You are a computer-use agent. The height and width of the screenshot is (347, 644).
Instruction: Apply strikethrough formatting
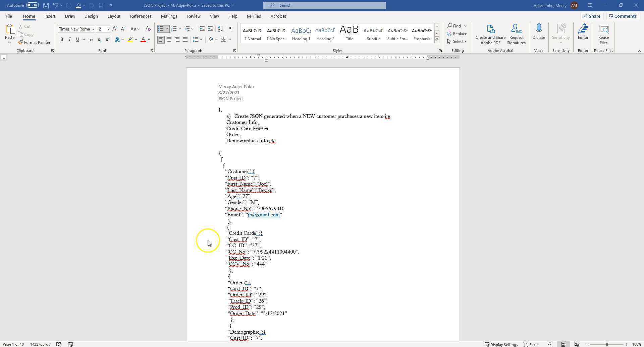pyautogui.click(x=91, y=40)
